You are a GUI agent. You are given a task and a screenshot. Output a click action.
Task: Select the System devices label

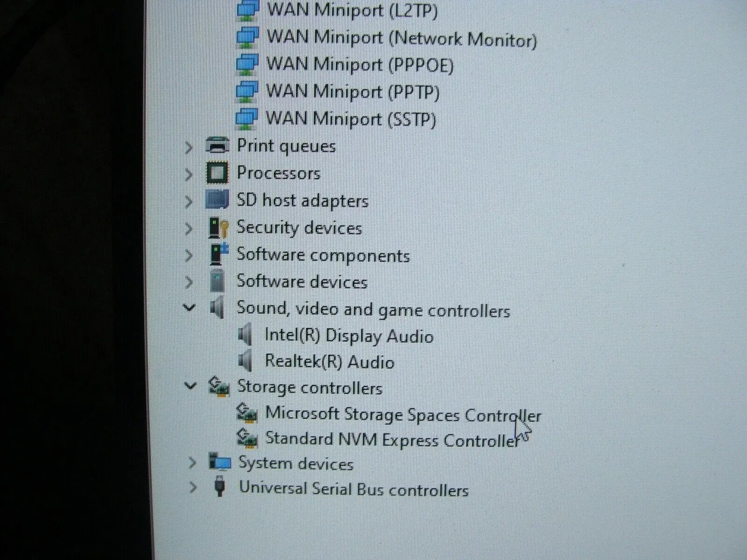[x=296, y=463]
